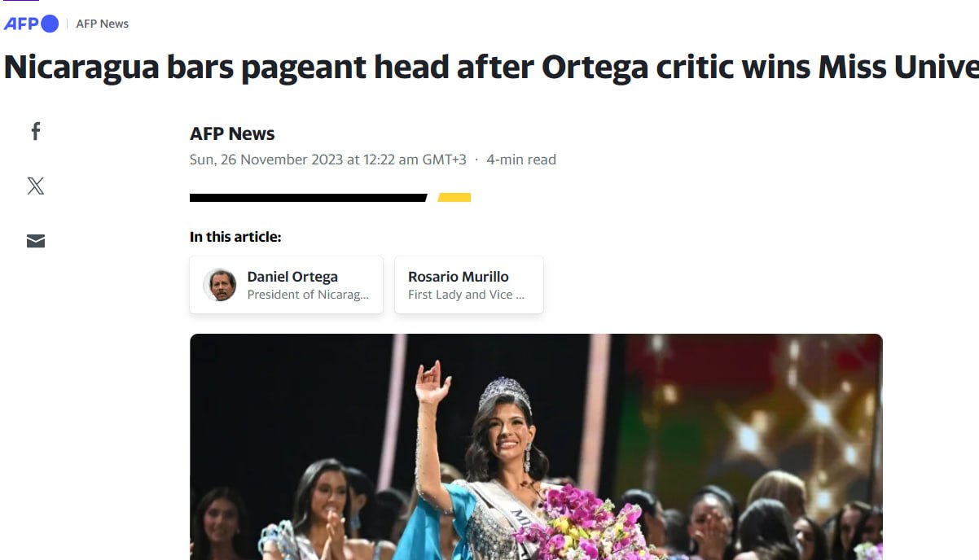This screenshot has height=560, width=979.
Task: Click the AFP logo at top
Action: click(31, 24)
